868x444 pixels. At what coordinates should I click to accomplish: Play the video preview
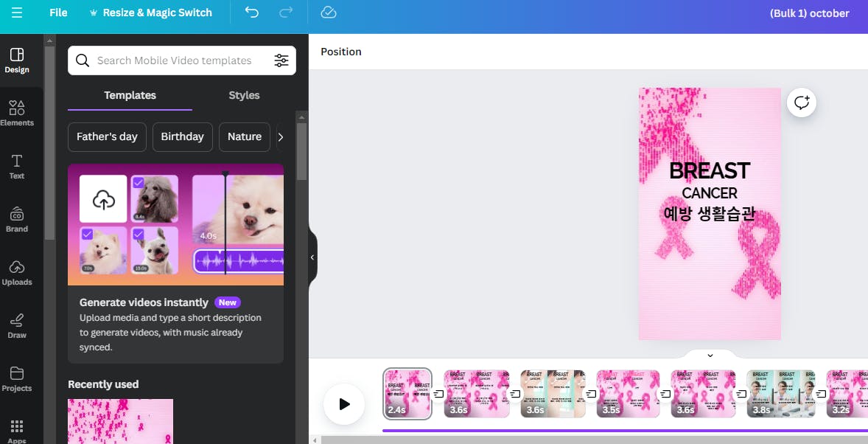pos(344,404)
